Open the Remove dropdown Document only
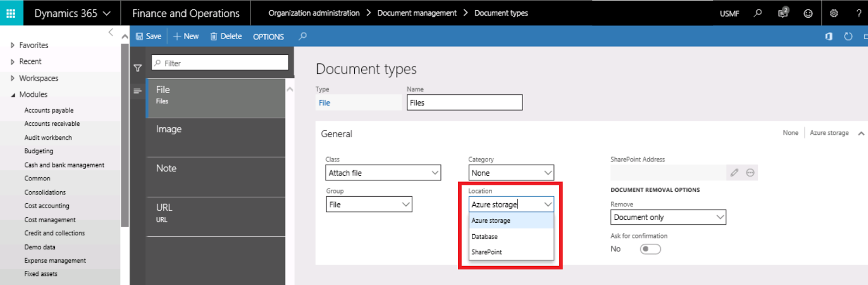This screenshot has width=868, height=285. (668, 217)
